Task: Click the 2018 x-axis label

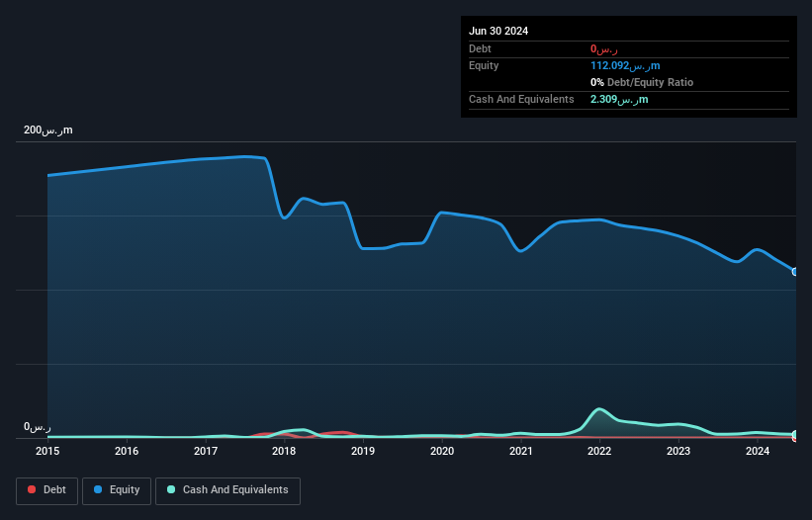Action: coord(284,451)
